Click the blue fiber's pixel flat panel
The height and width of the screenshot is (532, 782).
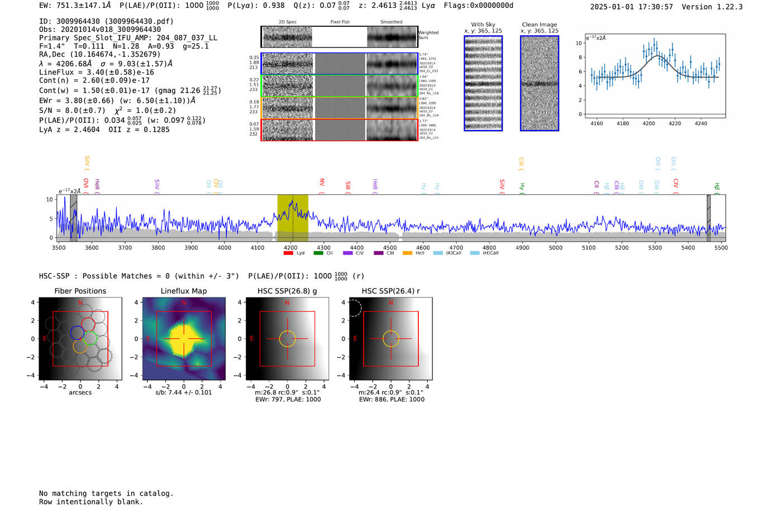click(340, 64)
